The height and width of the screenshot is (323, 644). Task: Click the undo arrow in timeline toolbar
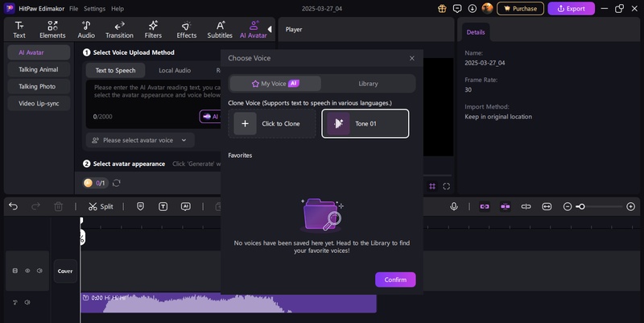(x=13, y=207)
